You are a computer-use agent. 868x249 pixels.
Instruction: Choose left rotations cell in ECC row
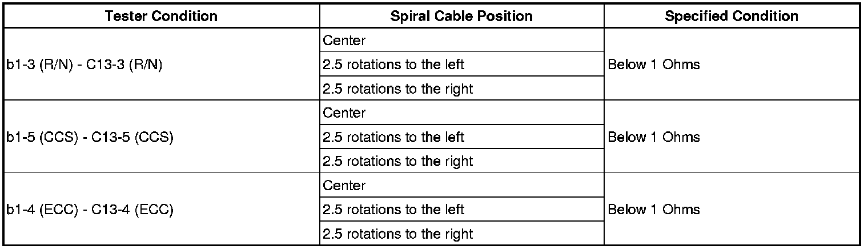coord(393,210)
